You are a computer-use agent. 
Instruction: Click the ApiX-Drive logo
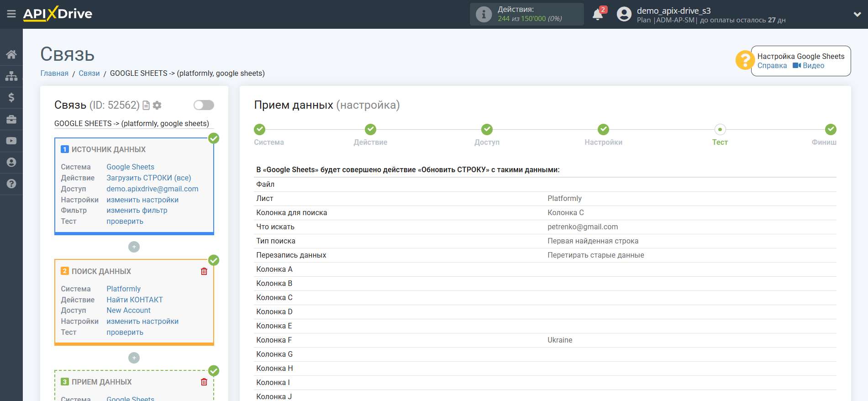(58, 14)
